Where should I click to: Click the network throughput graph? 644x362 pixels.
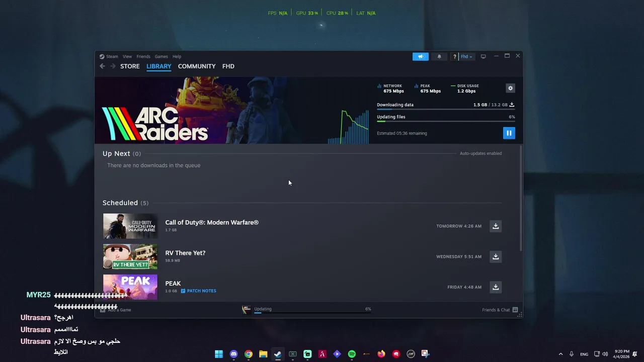348,127
